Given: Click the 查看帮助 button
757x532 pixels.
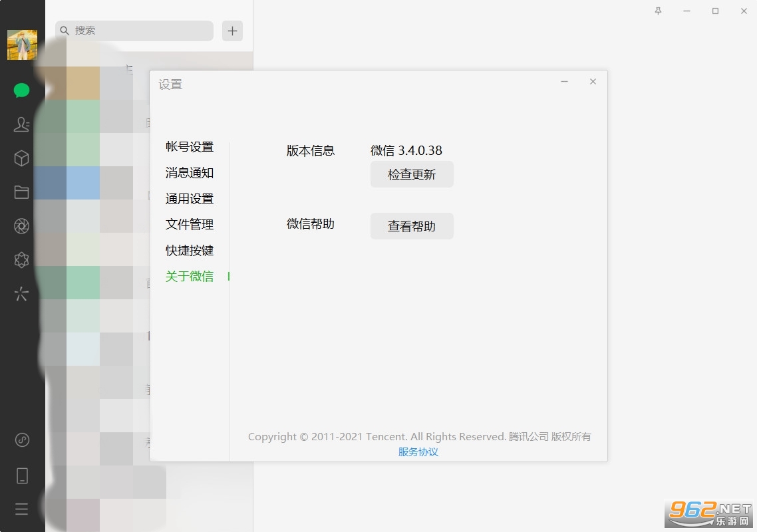Looking at the screenshot, I should [412, 226].
